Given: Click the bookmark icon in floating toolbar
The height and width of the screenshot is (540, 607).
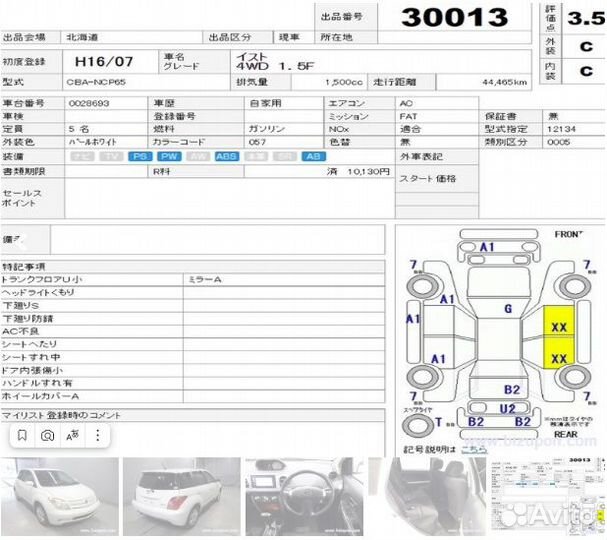Looking at the screenshot, I should tap(22, 435).
